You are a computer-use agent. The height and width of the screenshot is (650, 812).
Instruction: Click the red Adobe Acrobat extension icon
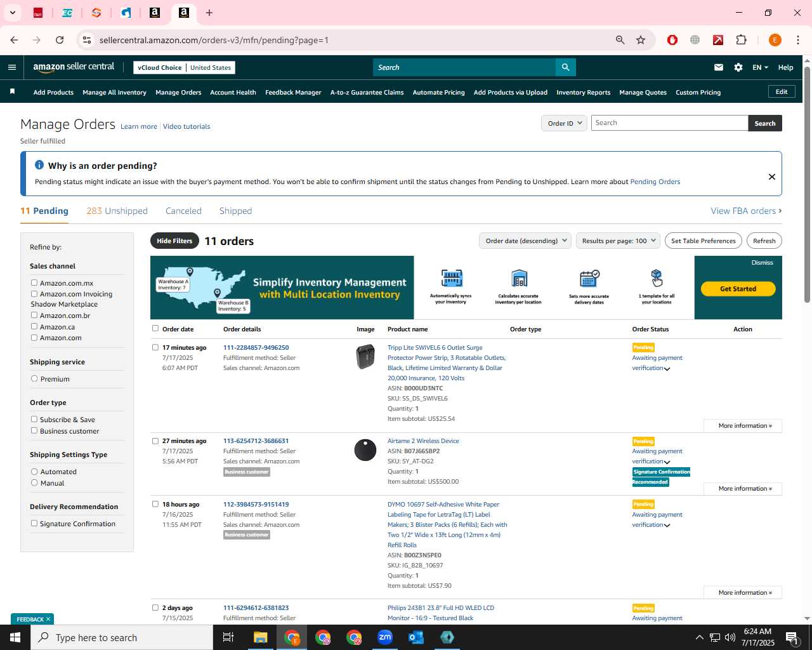[718, 40]
